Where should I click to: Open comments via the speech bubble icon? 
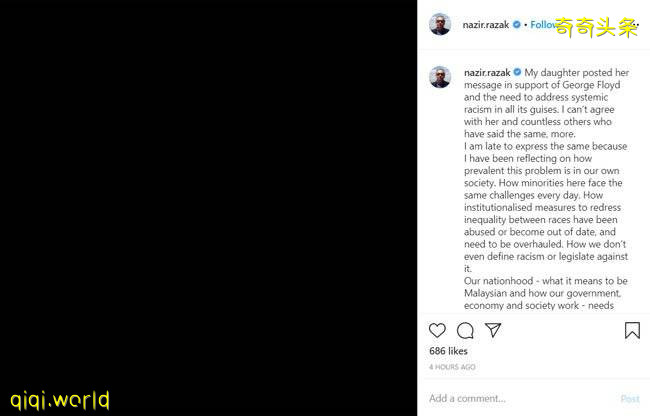click(x=465, y=330)
